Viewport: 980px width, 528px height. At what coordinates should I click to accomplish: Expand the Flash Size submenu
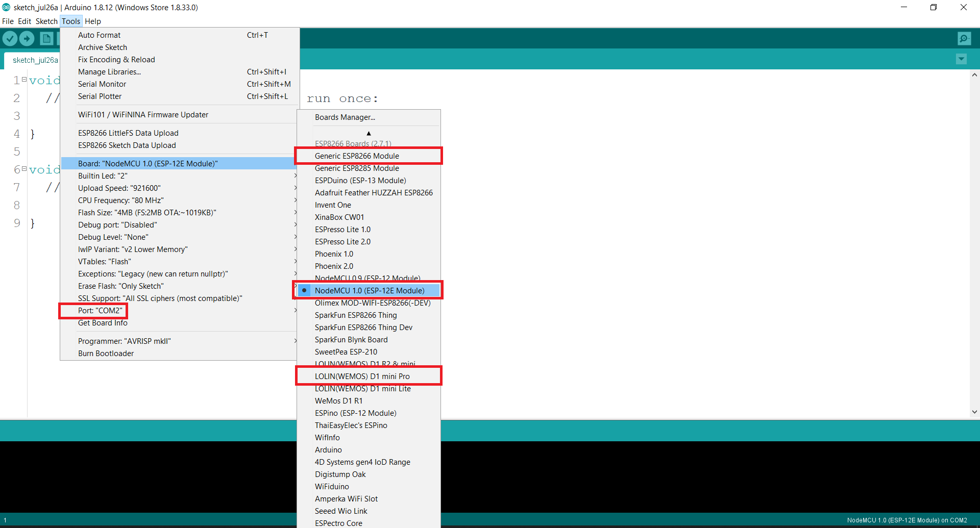coord(179,213)
